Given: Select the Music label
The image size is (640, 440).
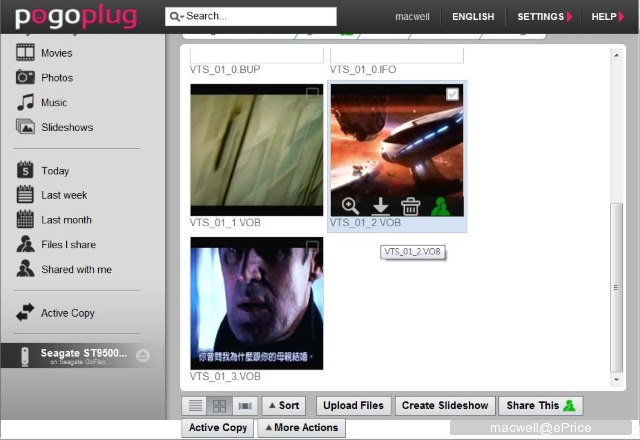Looking at the screenshot, I should coord(54,102).
